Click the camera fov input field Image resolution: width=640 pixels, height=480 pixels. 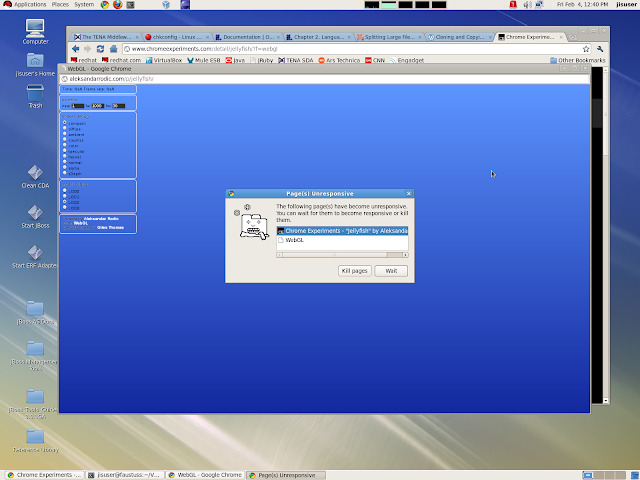click(118, 106)
